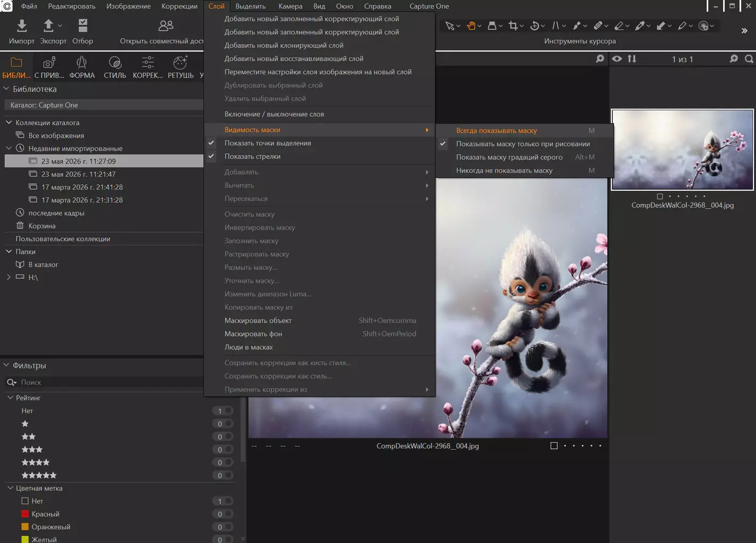Viewport: 756px width, 543px height.
Task: Click the red Красный color swatch
Action: [x=25, y=514]
